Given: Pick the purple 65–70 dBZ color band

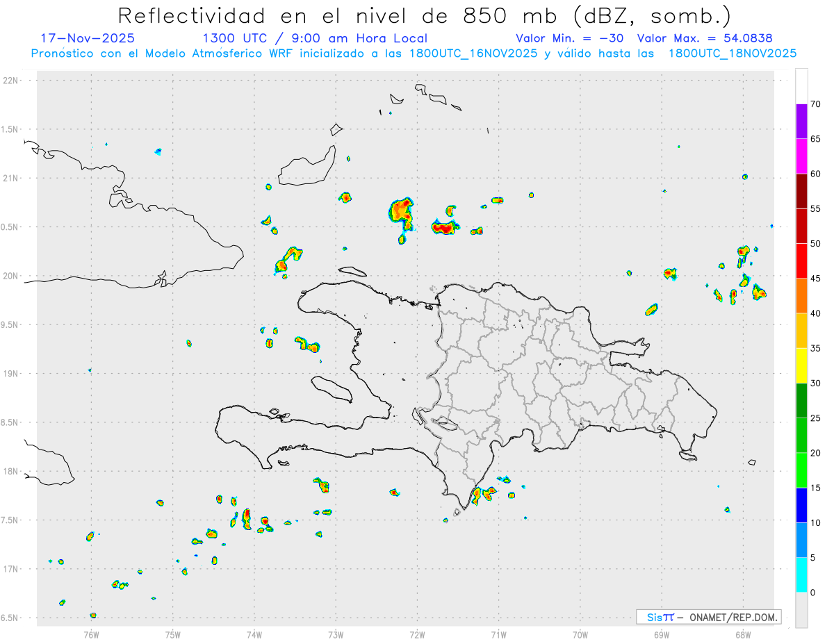Looking at the screenshot, I should click(801, 121).
